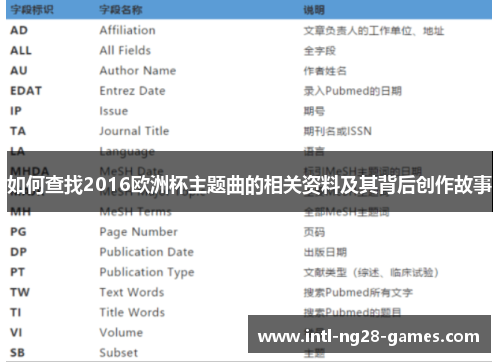The width and height of the screenshot is (500, 362).
Task: Select the 'AD' field tag cell
Action: point(19,30)
